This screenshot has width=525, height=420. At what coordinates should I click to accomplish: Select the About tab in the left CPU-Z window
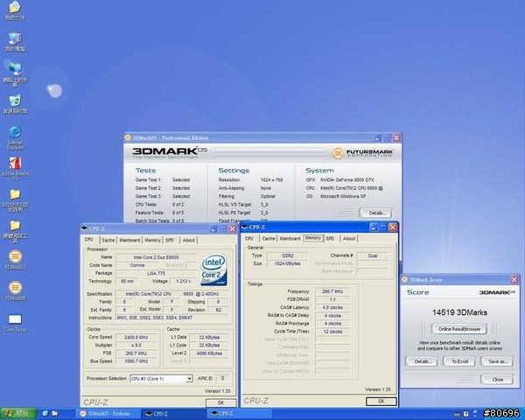(188, 240)
